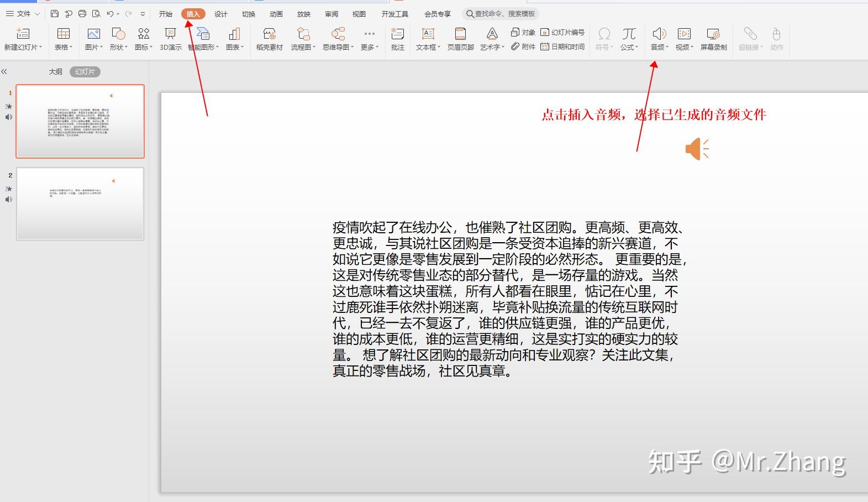868x502 pixels.
Task: Expand the 形状 dropdown arrow
Action: tap(126, 47)
